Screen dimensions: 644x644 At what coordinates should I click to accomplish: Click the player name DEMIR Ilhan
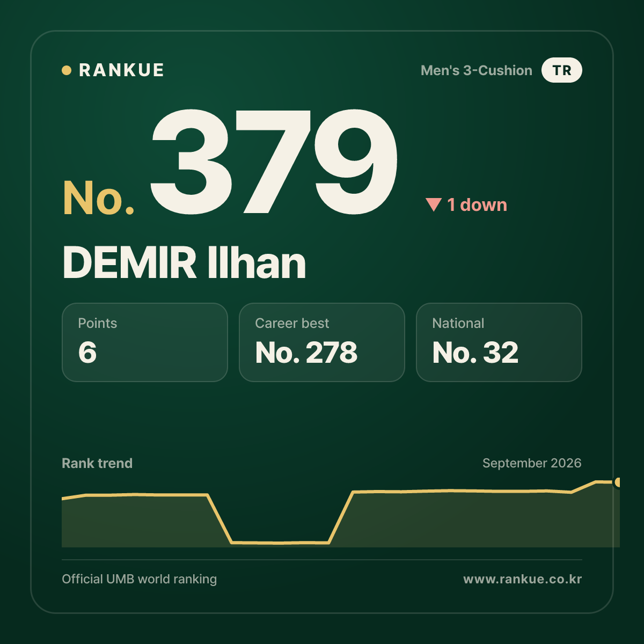pos(184,262)
